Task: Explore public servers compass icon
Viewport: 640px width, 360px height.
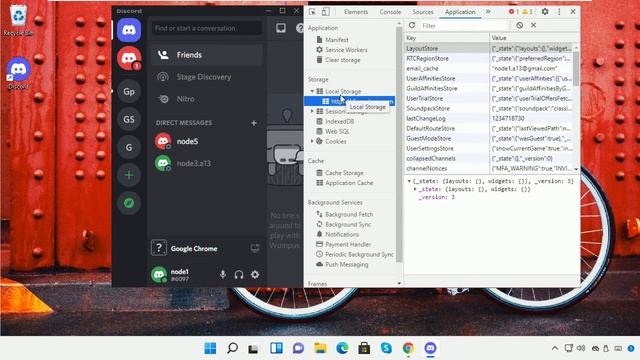Action: (x=129, y=203)
